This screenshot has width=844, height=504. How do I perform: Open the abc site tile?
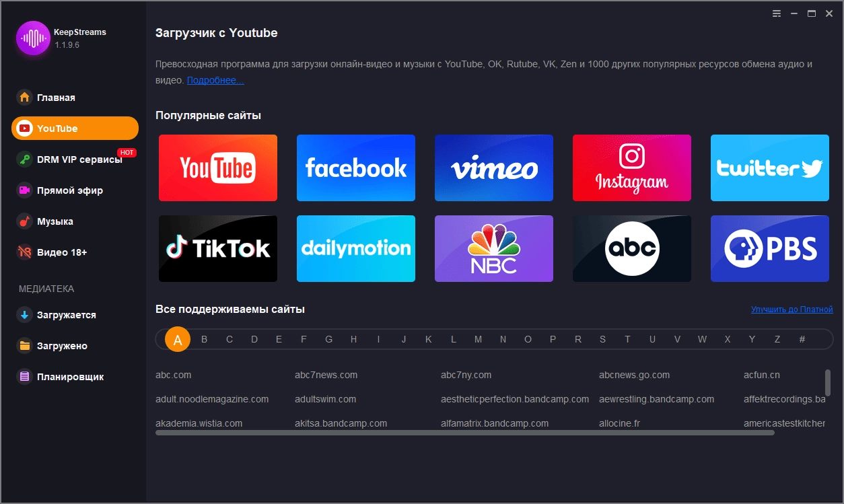coord(632,248)
